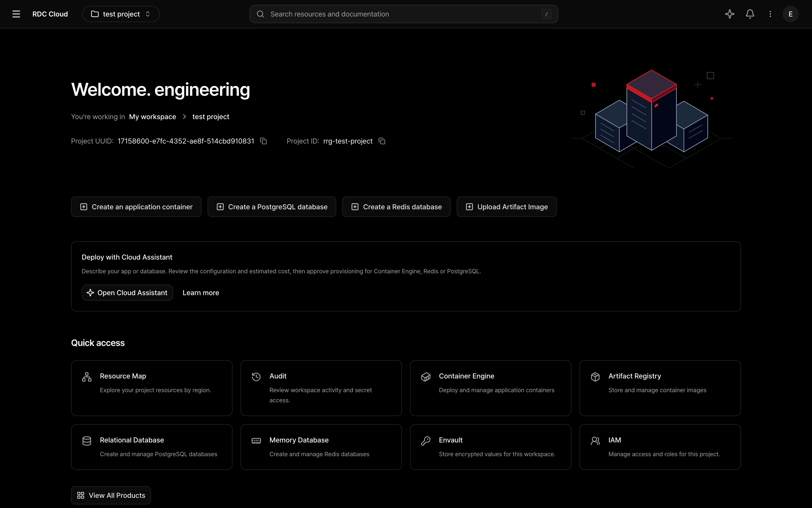Image resolution: width=812 pixels, height=508 pixels.
Task: Click the Audit history clock icon
Action: click(x=256, y=377)
